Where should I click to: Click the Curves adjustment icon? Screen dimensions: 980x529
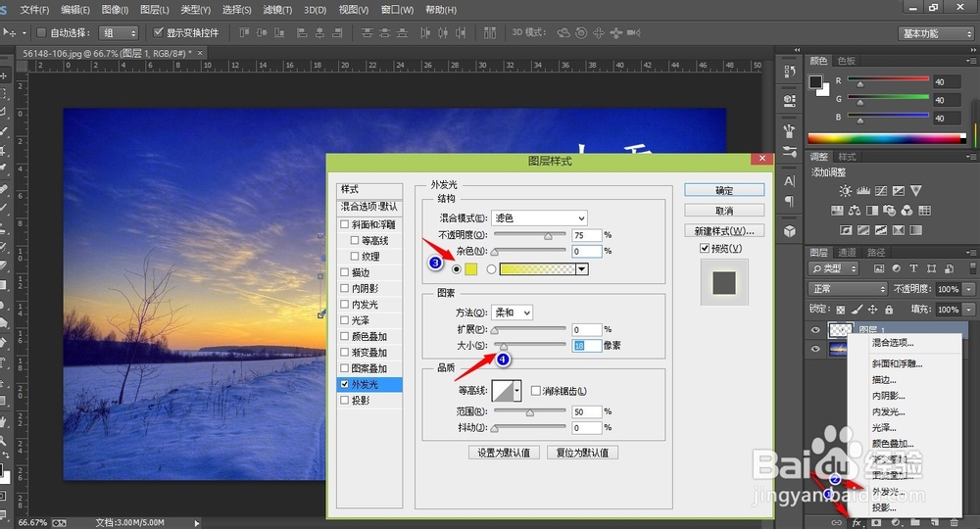(881, 191)
